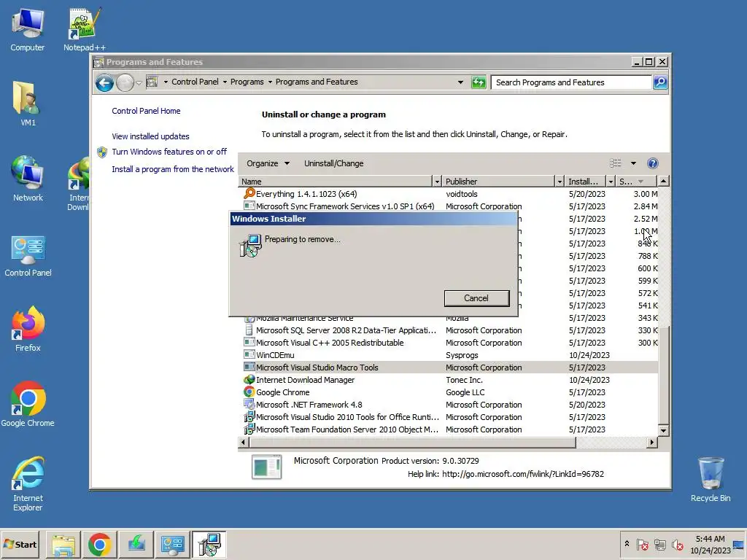The width and height of the screenshot is (747, 560).
Task: Click the Windows Explorer taskbar icon
Action: click(x=63, y=545)
